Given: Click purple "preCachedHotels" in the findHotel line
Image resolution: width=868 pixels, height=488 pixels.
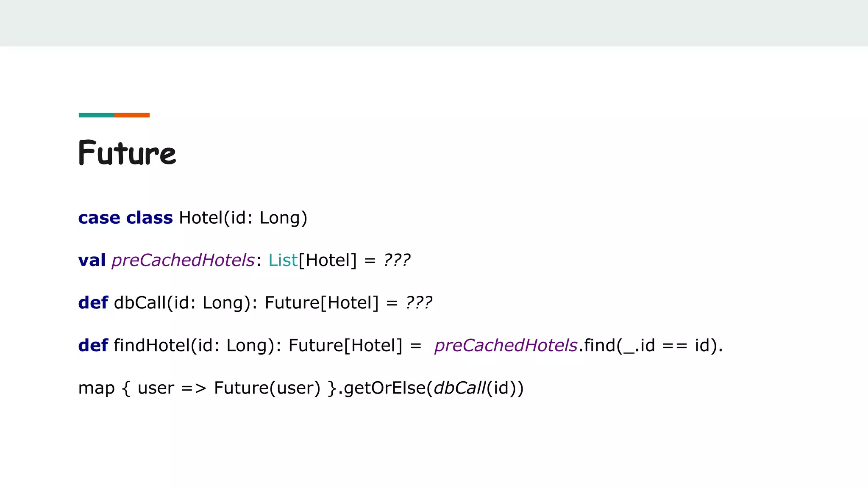Looking at the screenshot, I should pyautogui.click(x=506, y=345).
